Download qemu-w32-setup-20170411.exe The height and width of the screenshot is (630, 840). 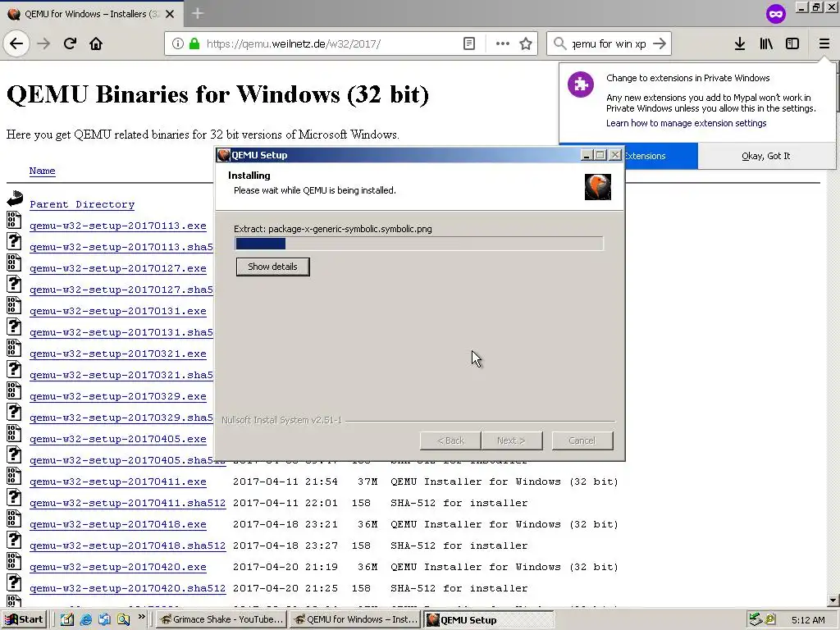[x=118, y=482]
